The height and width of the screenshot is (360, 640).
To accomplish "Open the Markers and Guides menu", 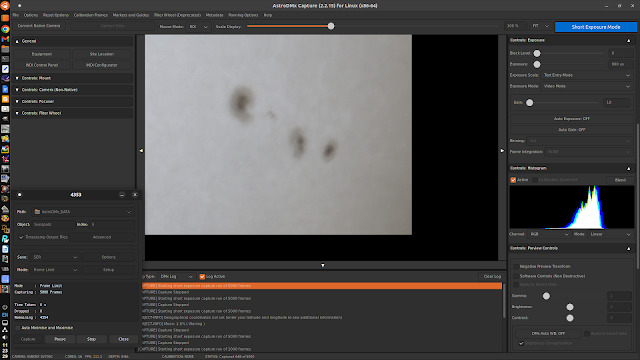I will click(x=131, y=15).
